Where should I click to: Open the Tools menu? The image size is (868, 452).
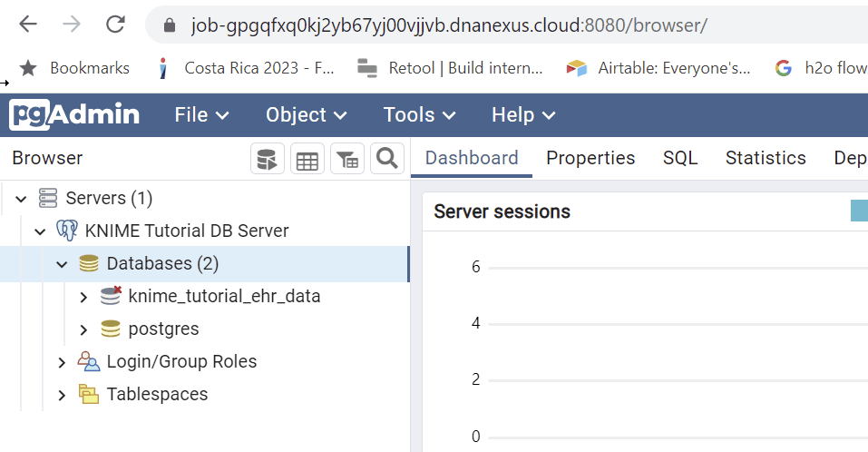(419, 115)
